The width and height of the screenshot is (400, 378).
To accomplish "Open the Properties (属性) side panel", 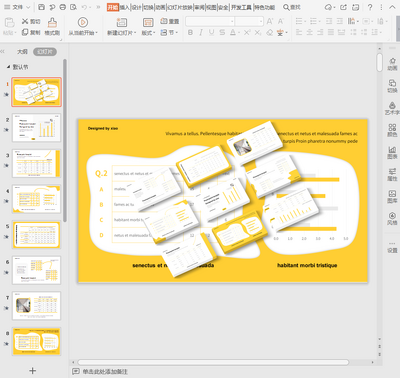I will (x=392, y=174).
